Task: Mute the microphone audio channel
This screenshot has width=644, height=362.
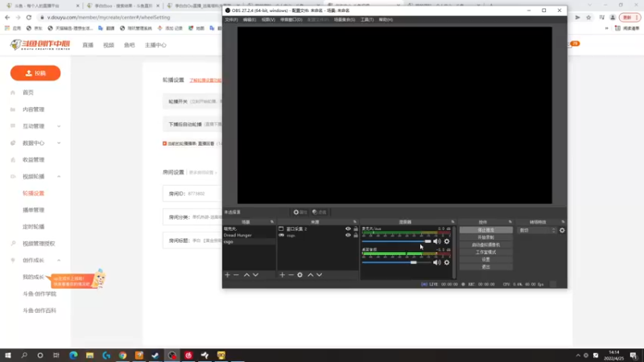Action: tap(436, 241)
